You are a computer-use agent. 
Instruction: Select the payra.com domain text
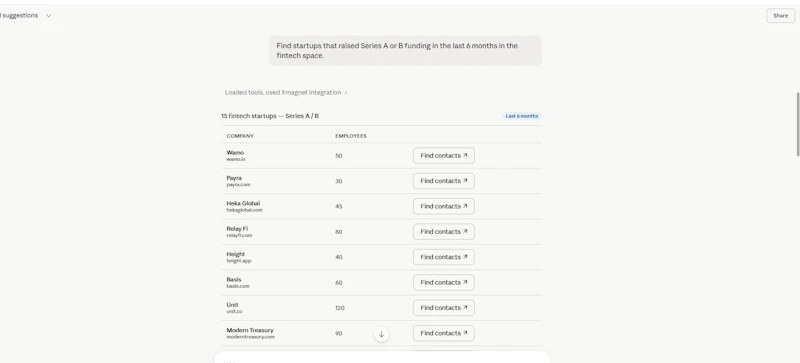(238, 185)
